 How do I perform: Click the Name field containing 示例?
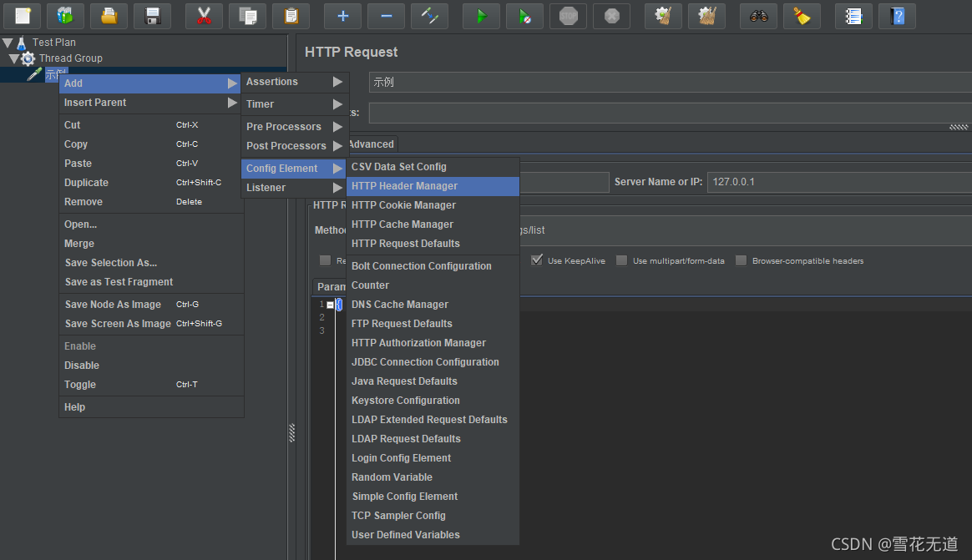tap(670, 82)
